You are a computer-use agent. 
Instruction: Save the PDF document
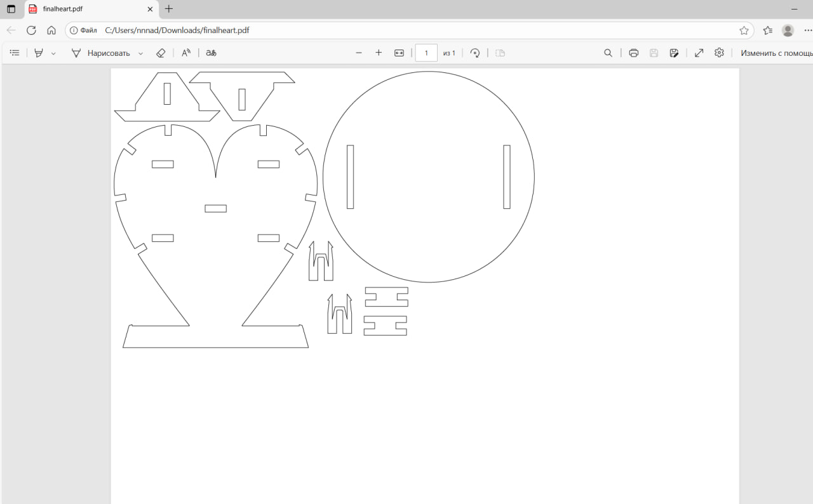(654, 53)
